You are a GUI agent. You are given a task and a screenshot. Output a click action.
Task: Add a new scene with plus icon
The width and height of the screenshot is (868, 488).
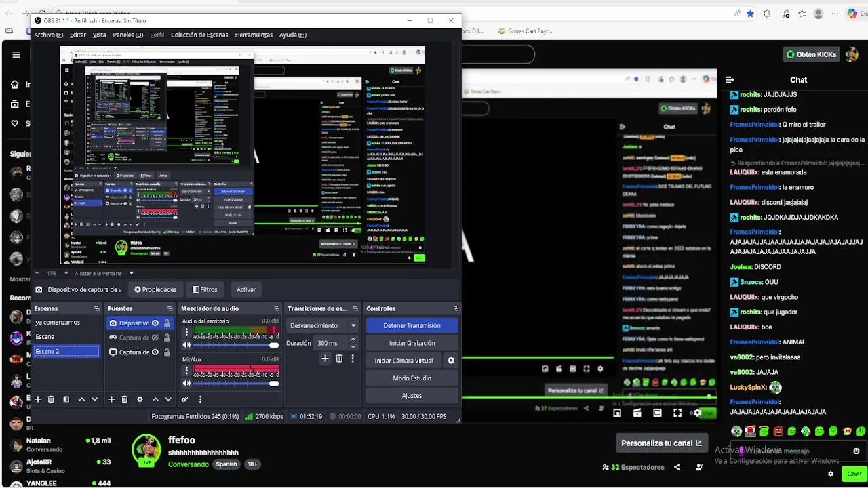[x=38, y=399]
